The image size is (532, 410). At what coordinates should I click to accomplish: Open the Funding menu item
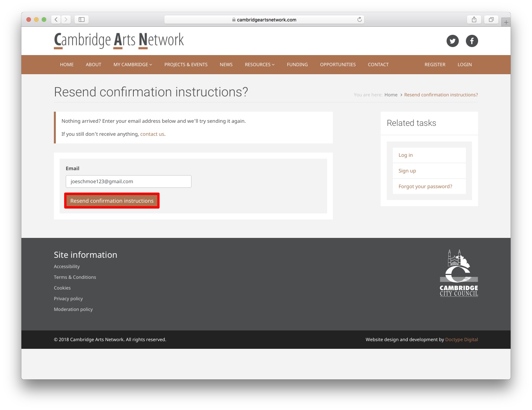[297, 65]
